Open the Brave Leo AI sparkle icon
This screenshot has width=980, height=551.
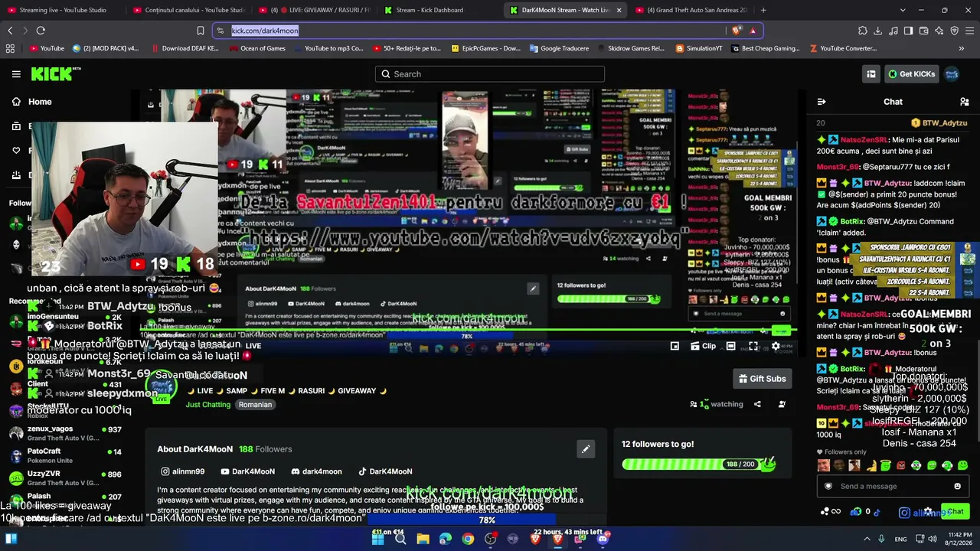[x=939, y=31]
